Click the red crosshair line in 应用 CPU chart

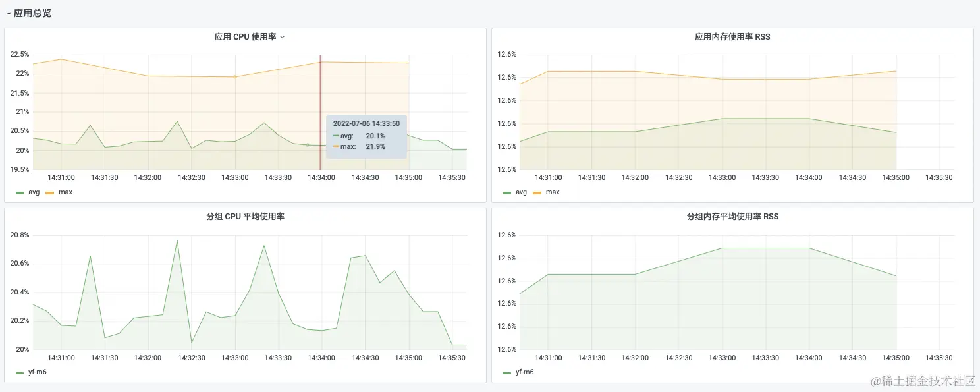320,112
